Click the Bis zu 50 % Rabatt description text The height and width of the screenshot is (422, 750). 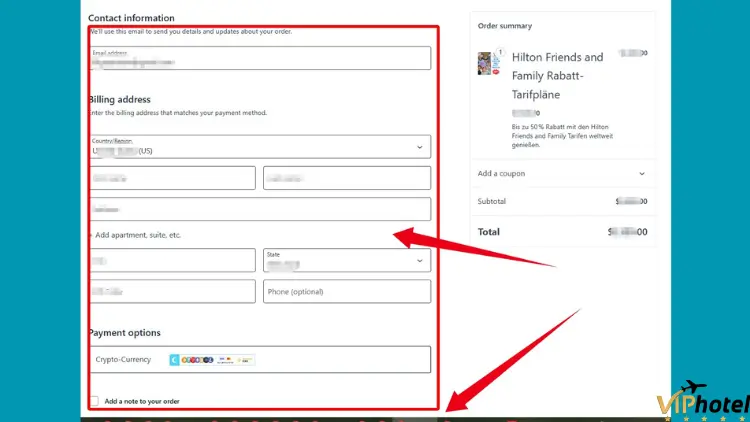tap(562, 136)
